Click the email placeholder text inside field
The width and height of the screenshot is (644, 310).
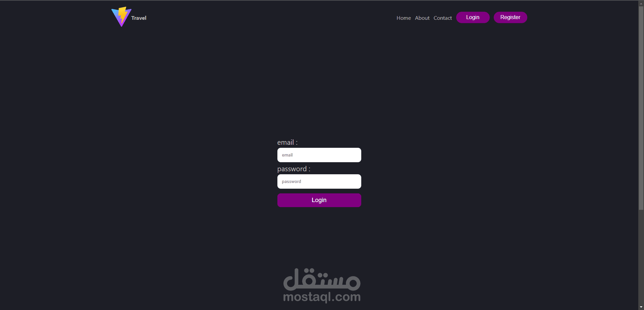point(287,155)
